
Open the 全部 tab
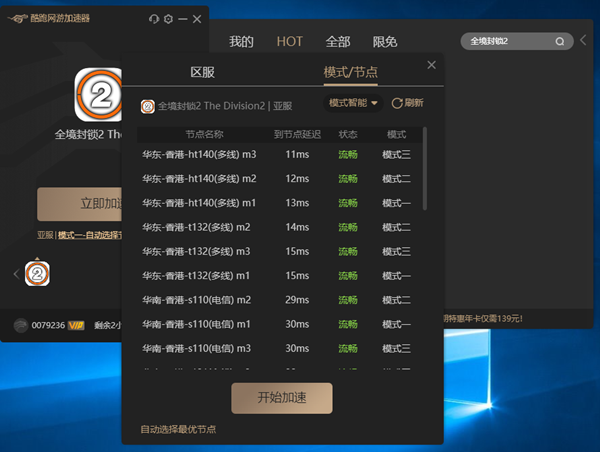(338, 41)
